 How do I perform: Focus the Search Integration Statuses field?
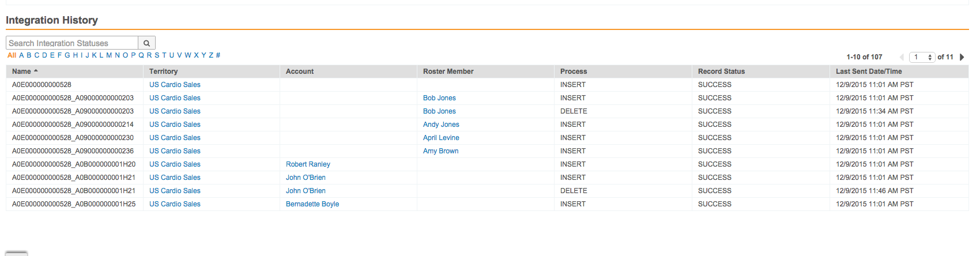[x=72, y=43]
